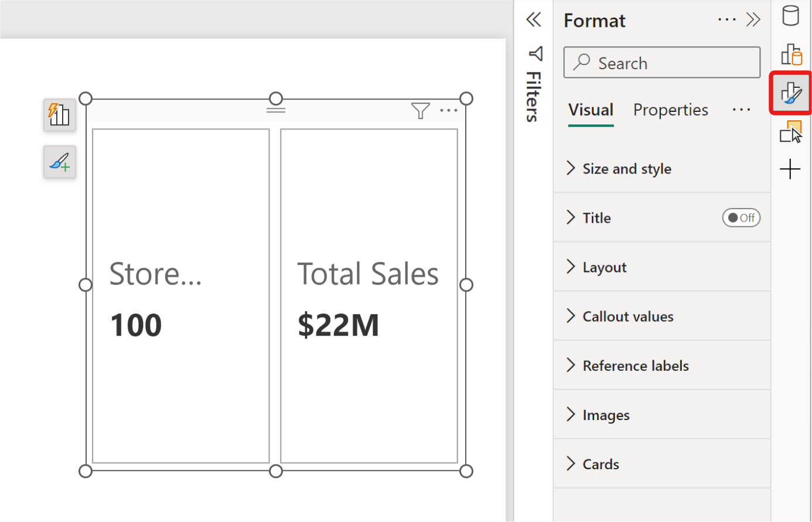Click the visual drag handle grip

click(276, 110)
